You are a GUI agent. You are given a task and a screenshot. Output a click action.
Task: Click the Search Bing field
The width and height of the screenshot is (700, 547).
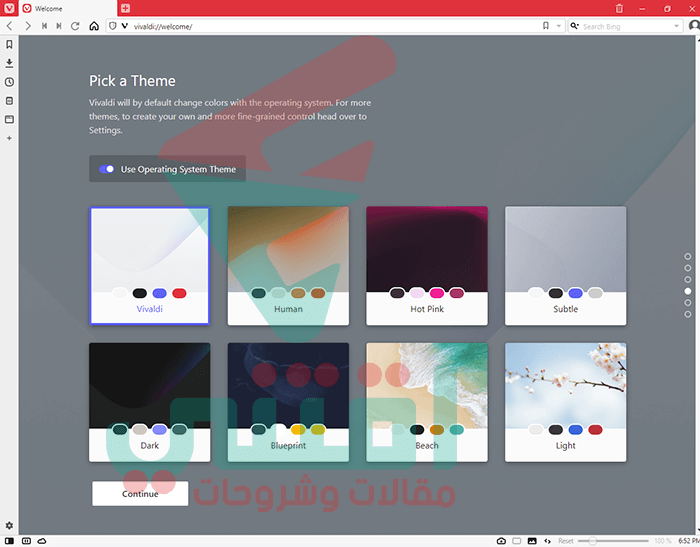(x=625, y=26)
